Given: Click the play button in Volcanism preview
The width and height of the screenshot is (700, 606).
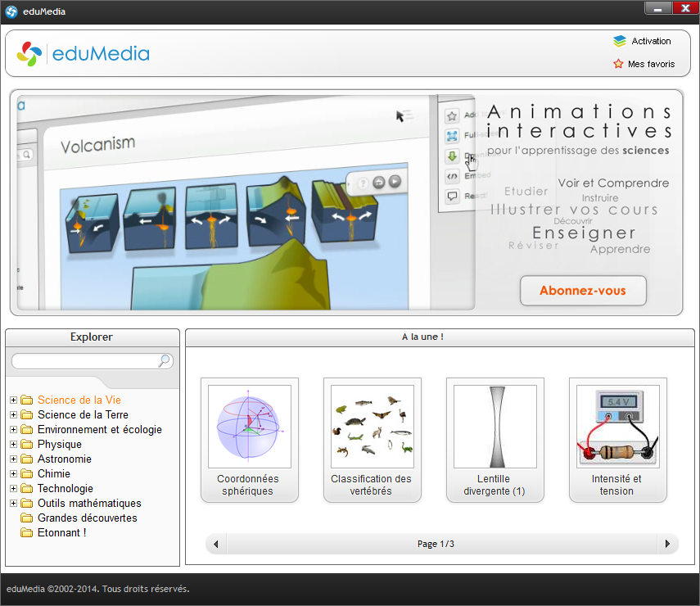Looking at the screenshot, I should (395, 182).
